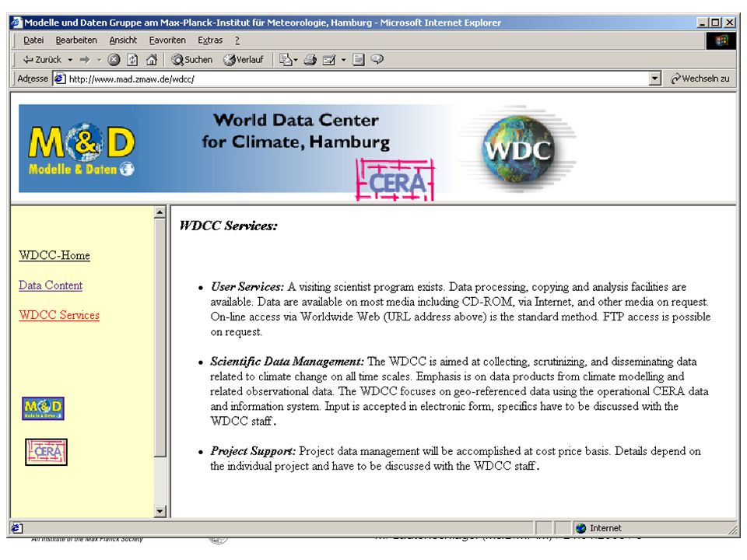Click the 'User Services:' bullet heading
747x560 pixels.
(247, 287)
